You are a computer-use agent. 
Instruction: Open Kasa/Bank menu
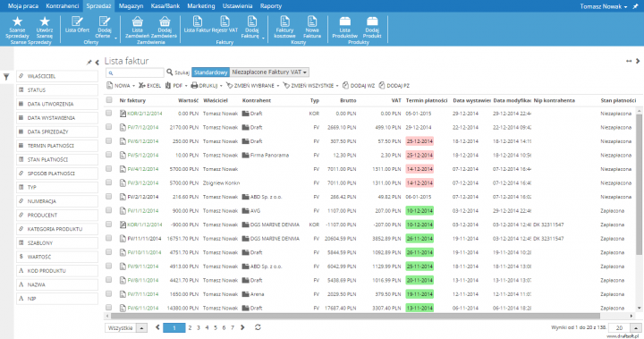point(165,6)
